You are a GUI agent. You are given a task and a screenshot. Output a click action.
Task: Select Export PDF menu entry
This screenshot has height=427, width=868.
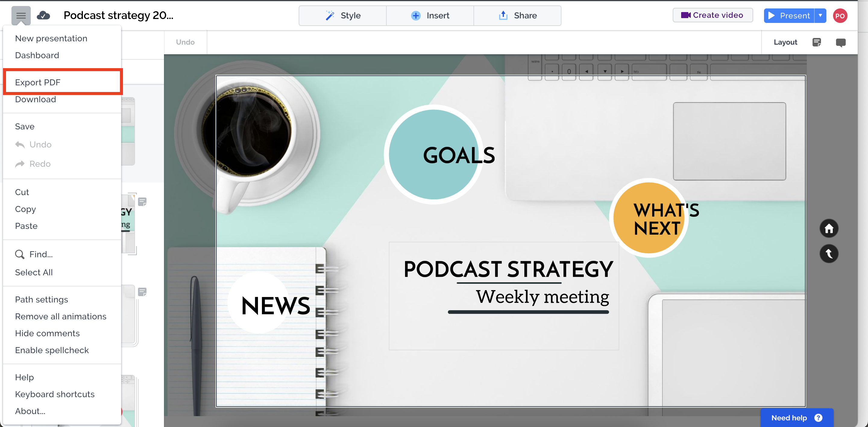(x=38, y=82)
